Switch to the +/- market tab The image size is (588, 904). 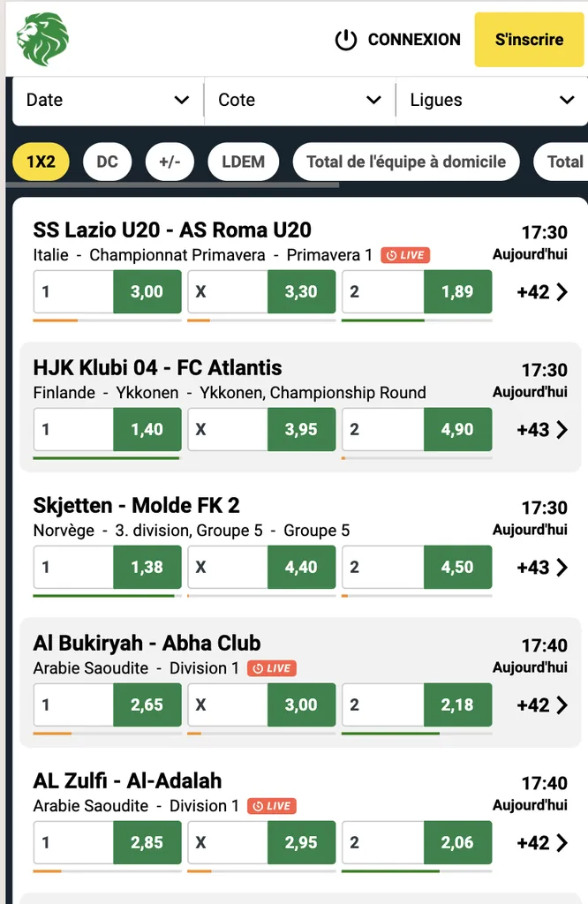click(x=170, y=162)
